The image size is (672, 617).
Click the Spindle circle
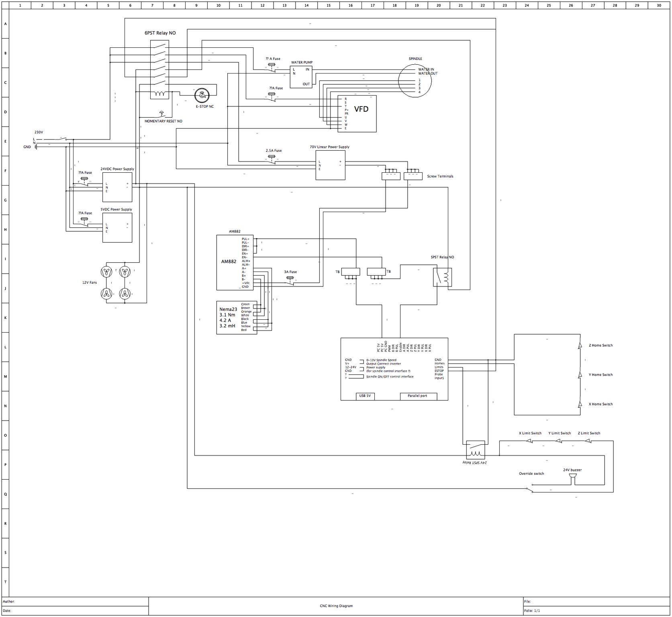click(x=415, y=81)
